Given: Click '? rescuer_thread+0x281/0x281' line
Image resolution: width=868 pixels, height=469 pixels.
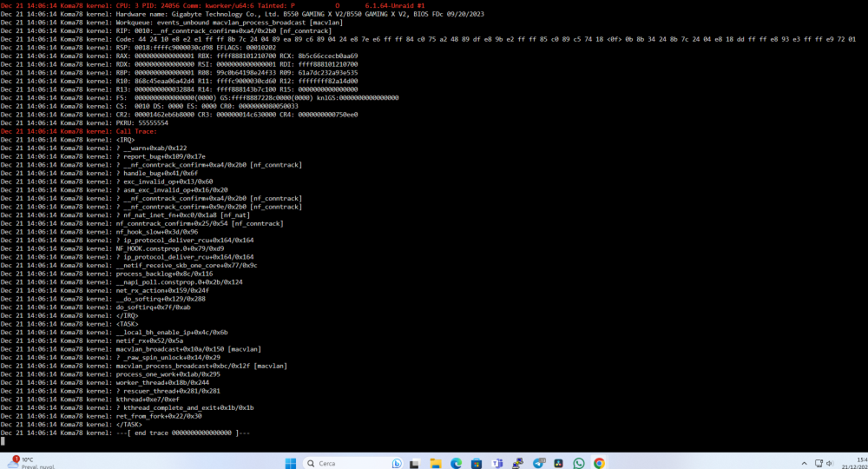Looking at the screenshot, I should [110, 390].
